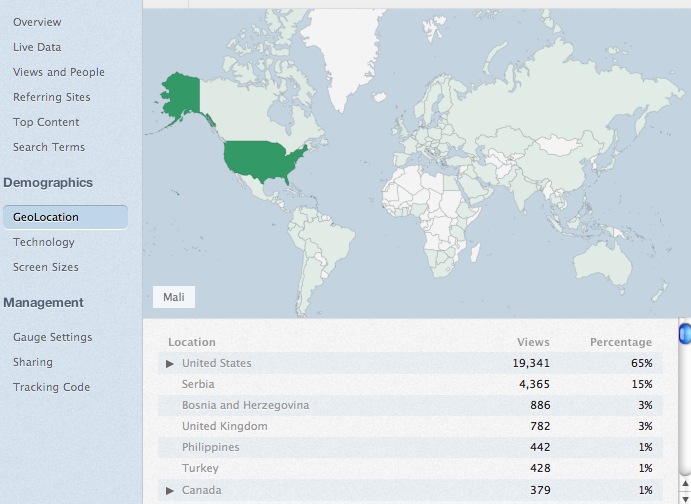Viewport: 691px width, 504px height.
Task: Open Screen Sizes report
Action: (45, 267)
